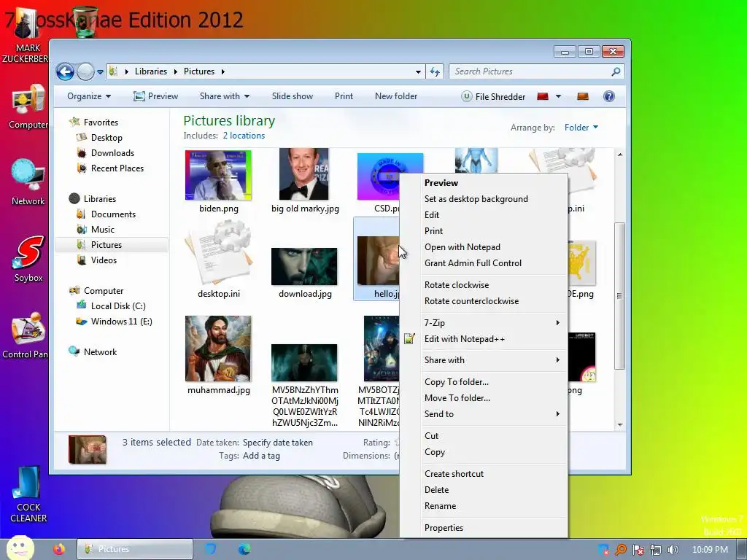747x560 pixels.
Task: Select Libraries in the navigation pane
Action: 99,198
